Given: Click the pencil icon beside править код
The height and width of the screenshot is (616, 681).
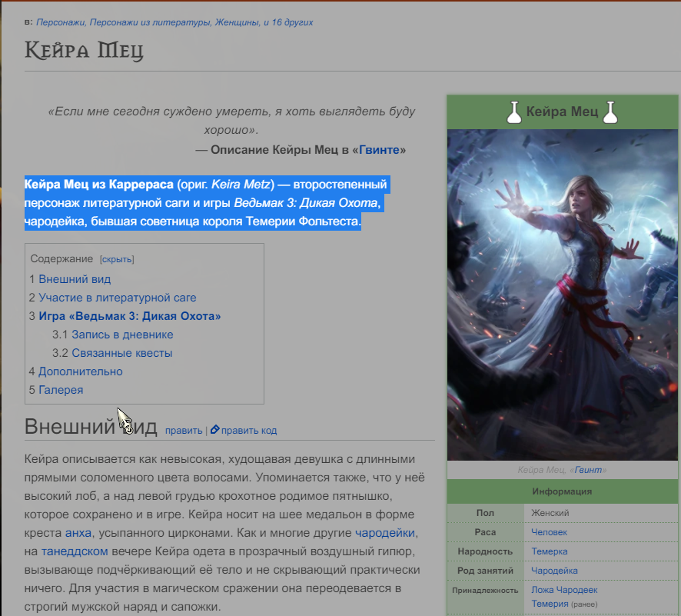Looking at the screenshot, I should [214, 430].
